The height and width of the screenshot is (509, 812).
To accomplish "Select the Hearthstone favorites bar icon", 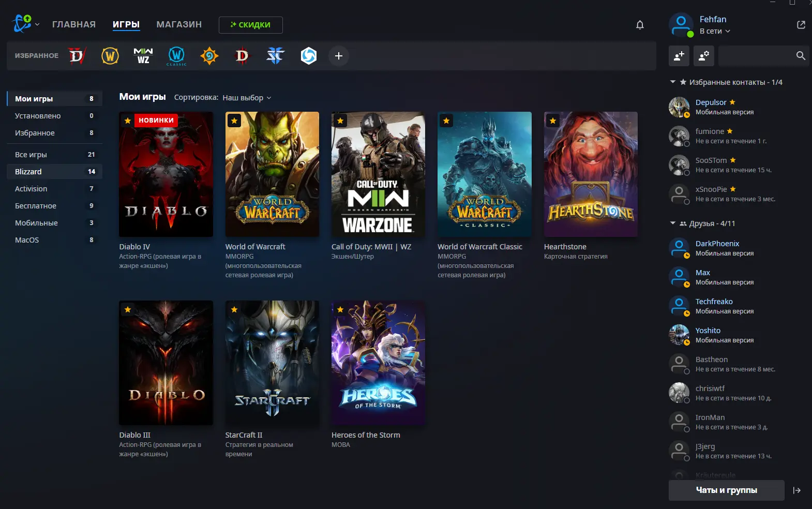I will point(209,56).
